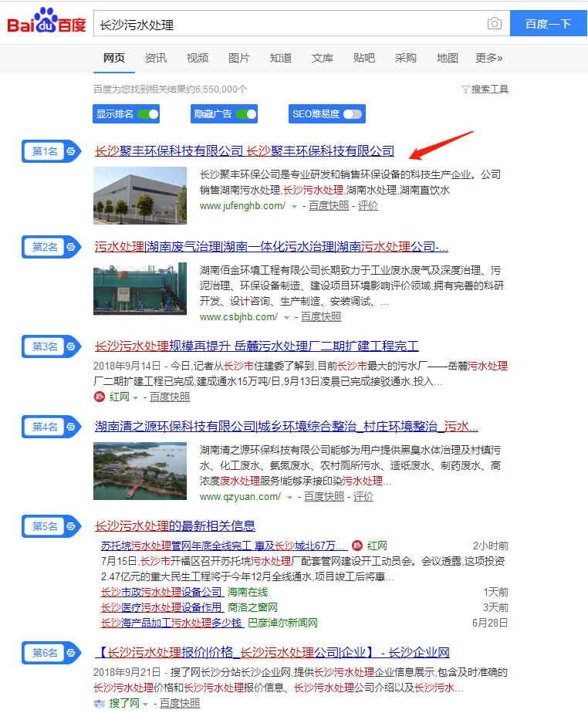Click the rank 第3名 badge icon
The height and width of the screenshot is (713, 588).
(x=52, y=346)
